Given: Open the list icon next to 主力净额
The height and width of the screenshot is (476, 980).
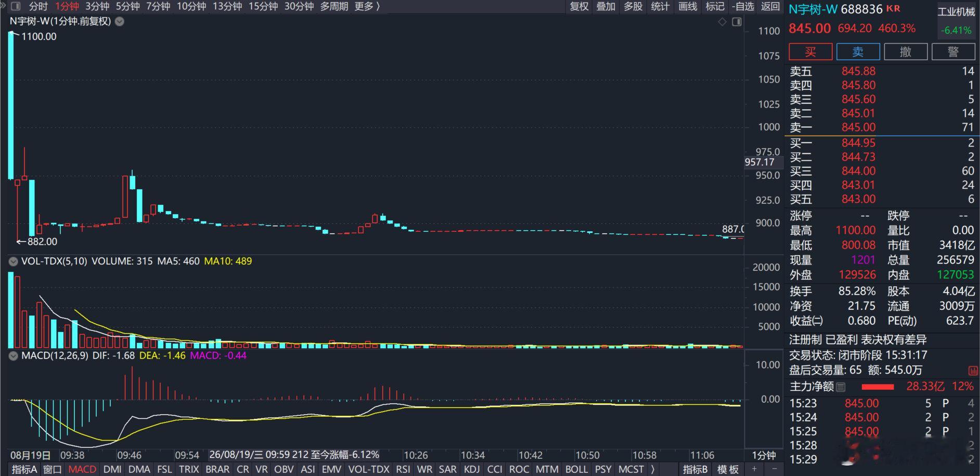Looking at the screenshot, I should (841, 387).
